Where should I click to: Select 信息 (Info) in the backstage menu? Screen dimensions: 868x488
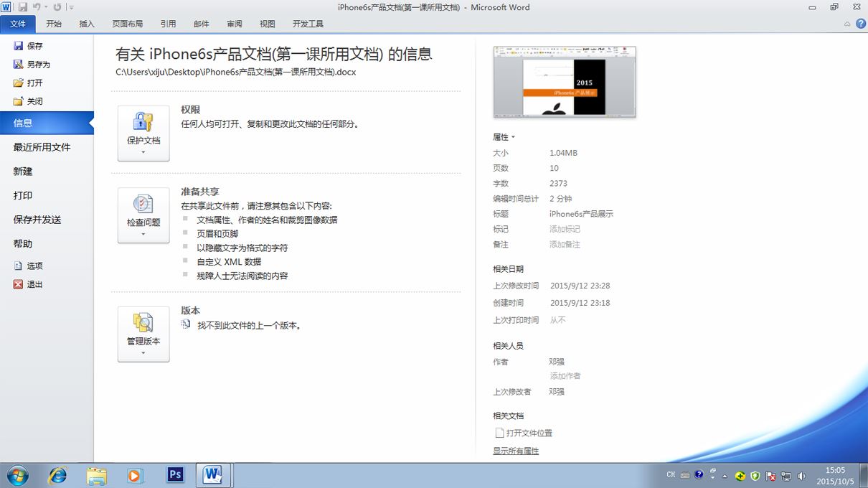pos(47,123)
